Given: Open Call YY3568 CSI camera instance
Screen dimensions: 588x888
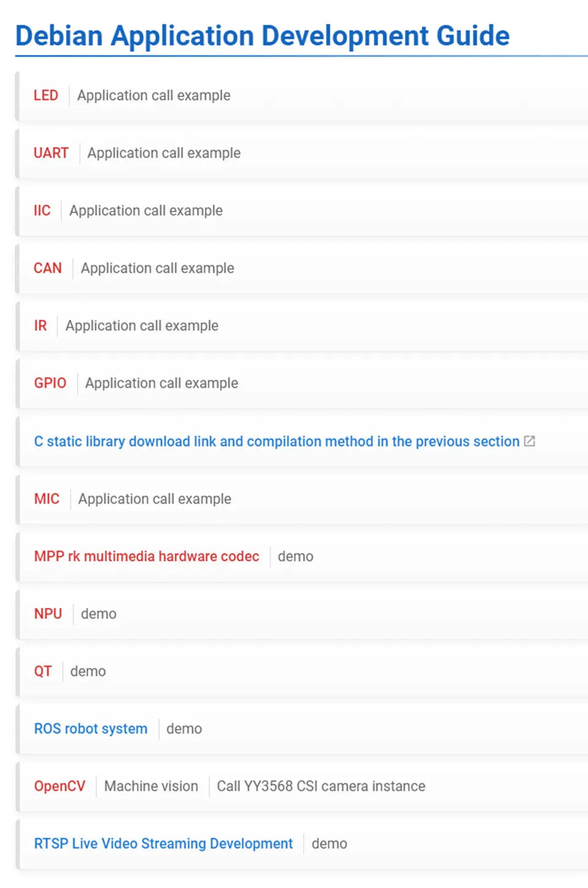Looking at the screenshot, I should click(321, 786).
